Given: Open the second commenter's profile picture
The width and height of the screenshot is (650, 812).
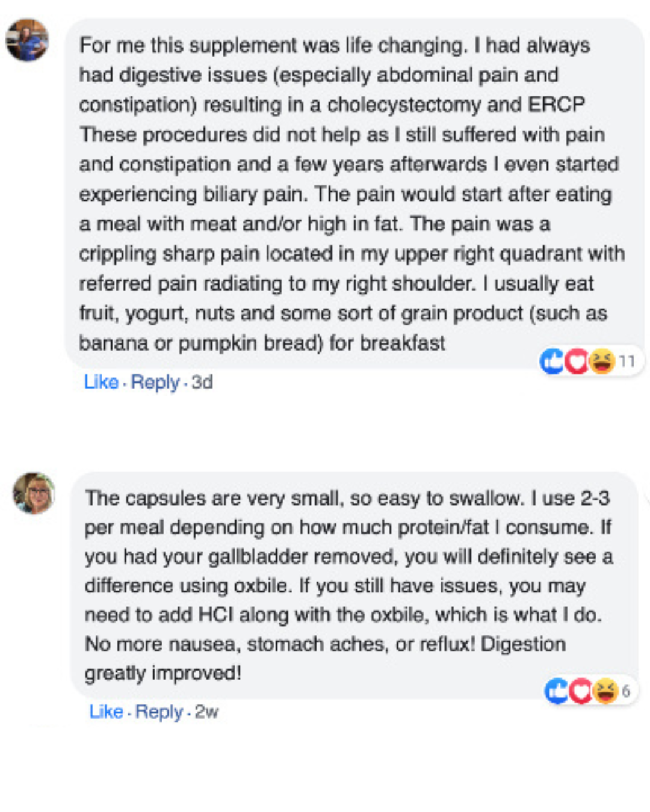Looking at the screenshot, I should coord(34,493).
